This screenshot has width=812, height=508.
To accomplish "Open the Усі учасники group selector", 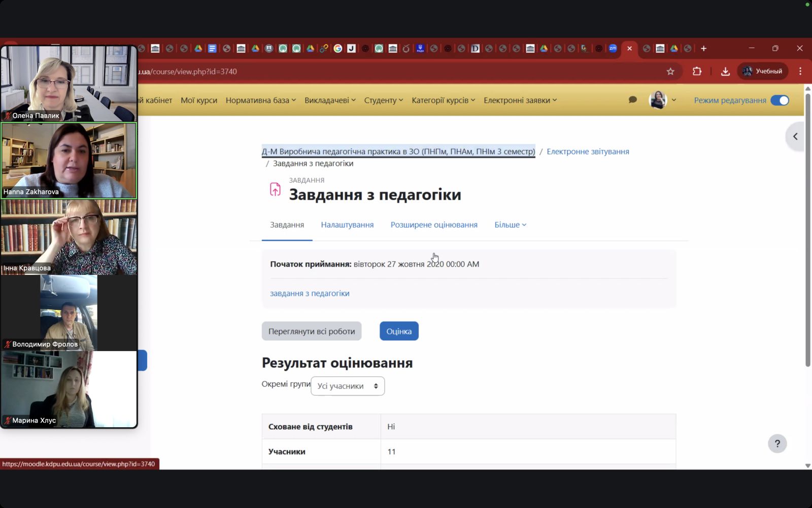I will click(347, 386).
